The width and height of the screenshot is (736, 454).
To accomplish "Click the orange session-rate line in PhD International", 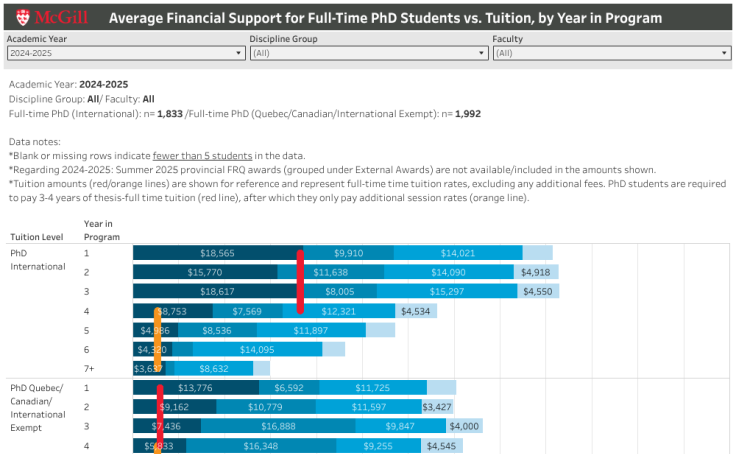I will click(158, 340).
